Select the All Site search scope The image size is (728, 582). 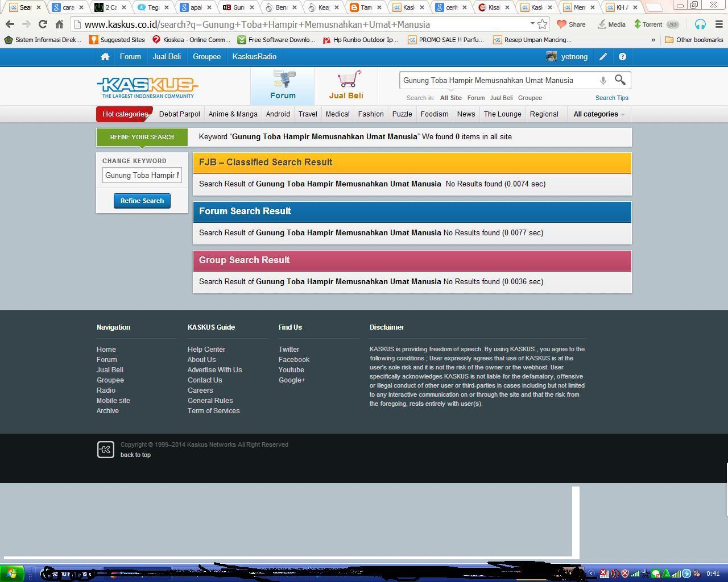coord(450,98)
